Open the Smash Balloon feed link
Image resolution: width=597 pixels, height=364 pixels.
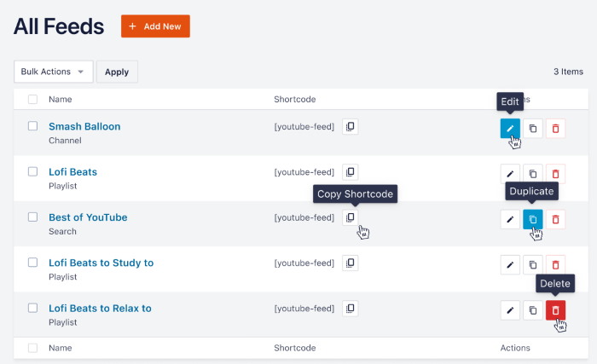84,126
